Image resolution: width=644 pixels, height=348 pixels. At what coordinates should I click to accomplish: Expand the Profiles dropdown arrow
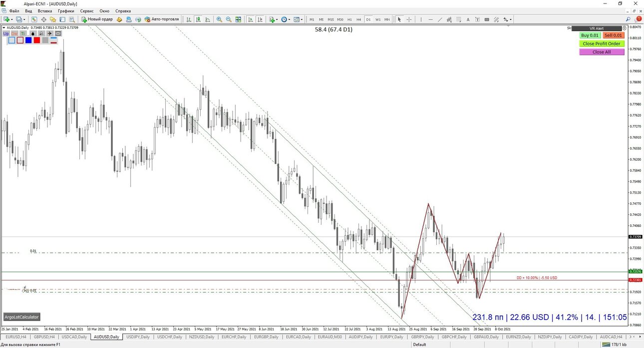[24, 19]
